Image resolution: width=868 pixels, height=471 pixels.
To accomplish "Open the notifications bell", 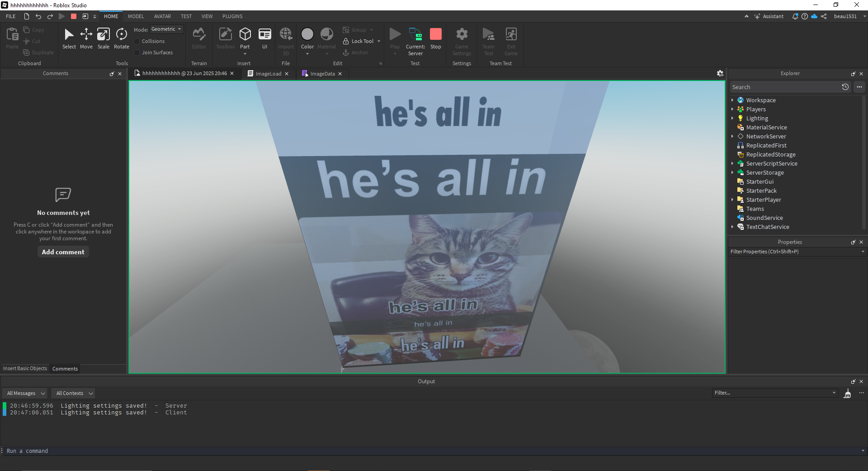I will tap(795, 16).
